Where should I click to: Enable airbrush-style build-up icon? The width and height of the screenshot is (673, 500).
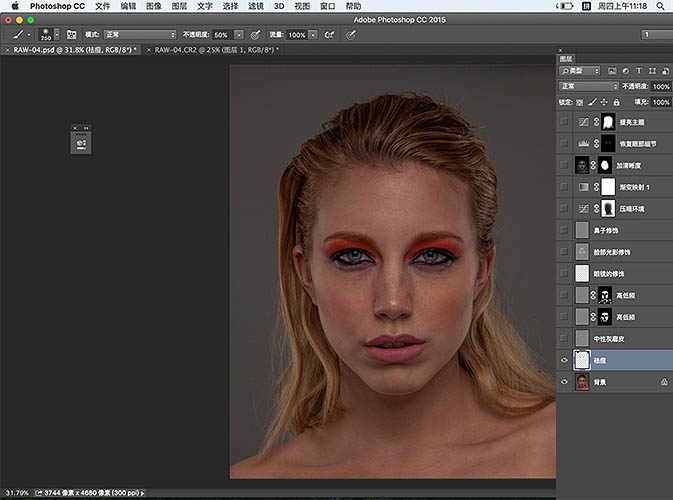pyautogui.click(x=331, y=34)
